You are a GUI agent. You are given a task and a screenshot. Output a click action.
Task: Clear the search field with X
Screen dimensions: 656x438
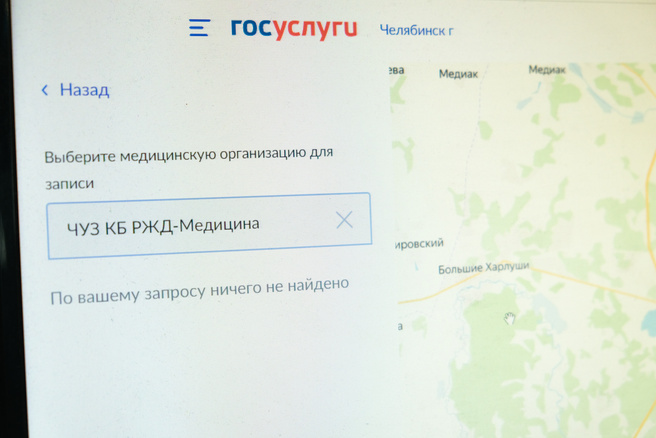344,220
